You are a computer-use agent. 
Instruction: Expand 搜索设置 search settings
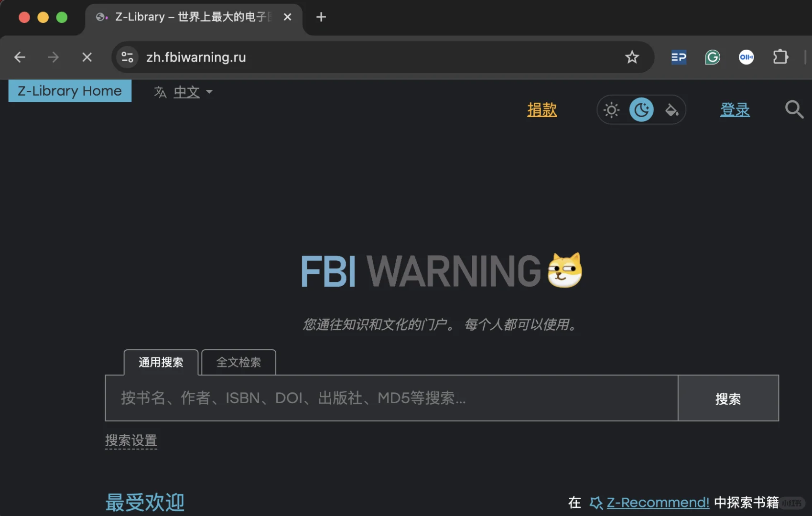[x=131, y=440]
